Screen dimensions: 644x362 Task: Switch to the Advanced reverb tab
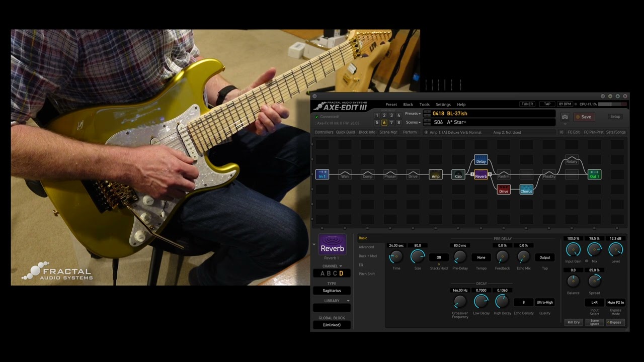click(x=366, y=247)
